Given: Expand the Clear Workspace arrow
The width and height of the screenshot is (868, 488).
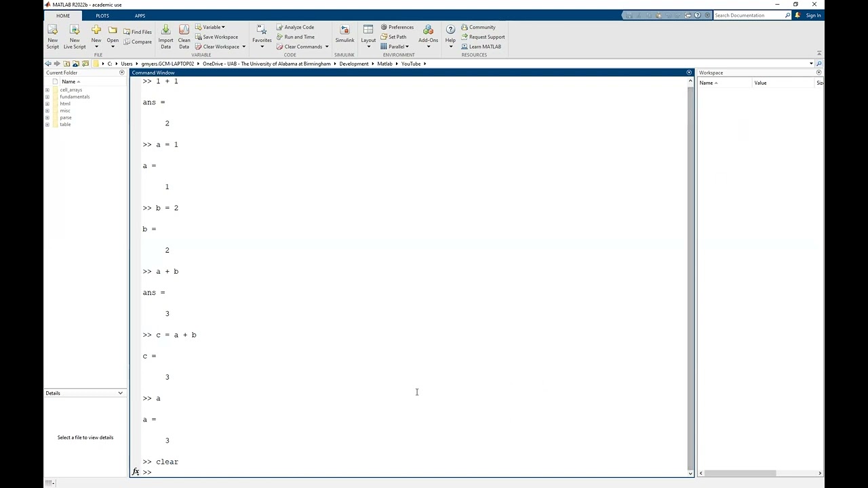Looking at the screenshot, I should (244, 47).
